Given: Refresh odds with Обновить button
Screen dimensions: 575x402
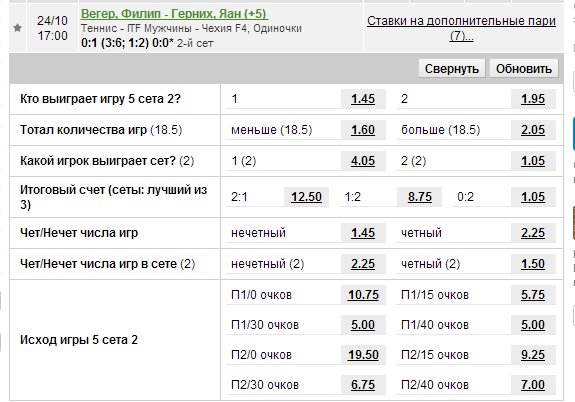Looking at the screenshot, I should click(524, 69).
